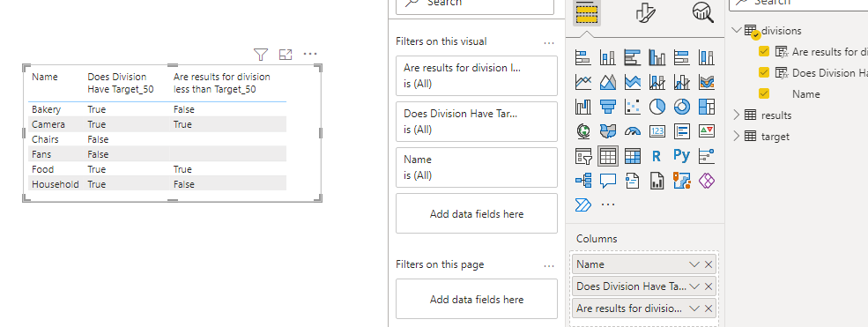Viewport: 868px width, 327px height.
Task: Uncheck the 'Are results for di...' field checkbox
Action: pos(764,51)
